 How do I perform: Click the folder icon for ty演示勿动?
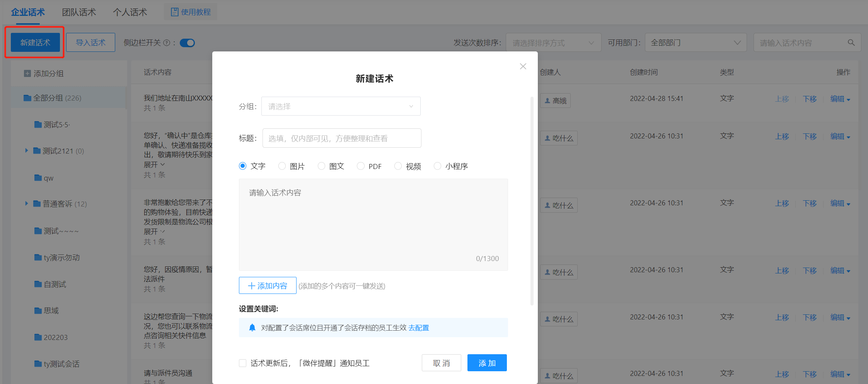pos(38,257)
